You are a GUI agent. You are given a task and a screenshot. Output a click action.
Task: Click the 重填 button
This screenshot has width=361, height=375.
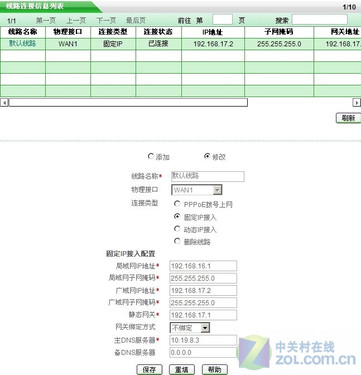tap(182, 369)
